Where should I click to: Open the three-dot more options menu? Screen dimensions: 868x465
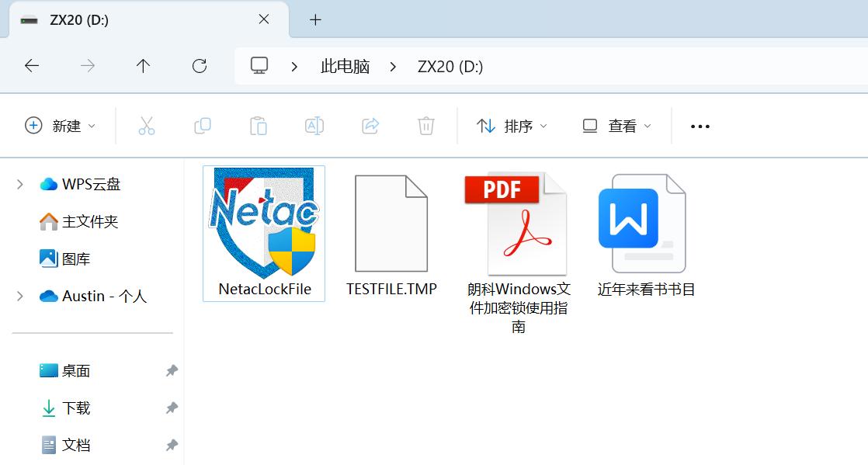tap(700, 127)
